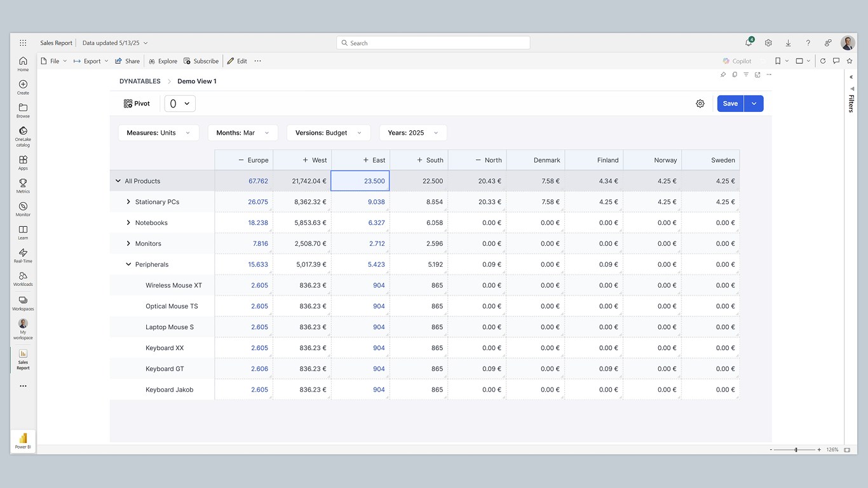This screenshot has height=488, width=868.
Task: Click Edit in the toolbar
Action: (x=237, y=61)
